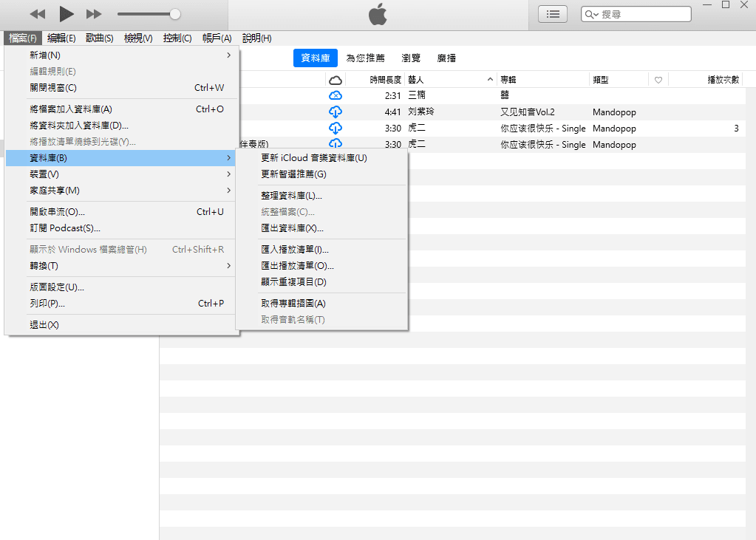Switch views with the list view icon
Image resolution: width=756 pixels, height=540 pixels.
552,13
